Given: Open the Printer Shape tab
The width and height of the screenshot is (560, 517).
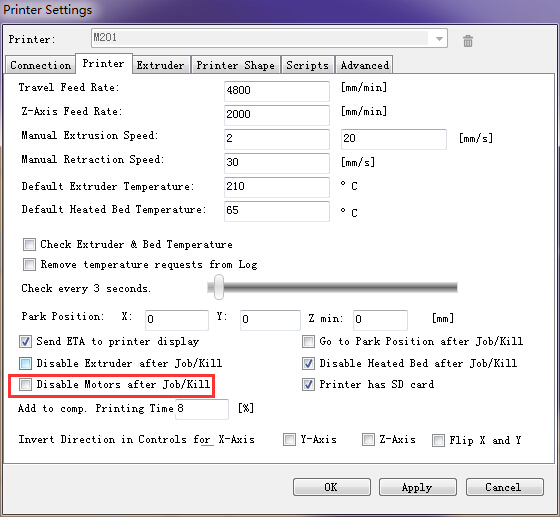Looking at the screenshot, I should click(236, 65).
